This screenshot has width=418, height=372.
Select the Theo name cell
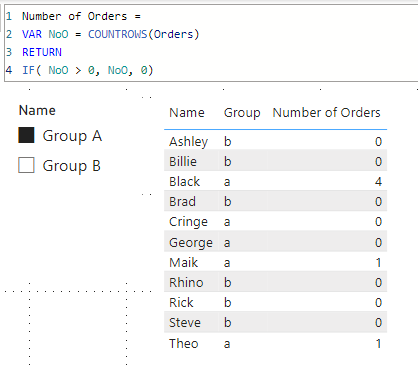pos(184,343)
